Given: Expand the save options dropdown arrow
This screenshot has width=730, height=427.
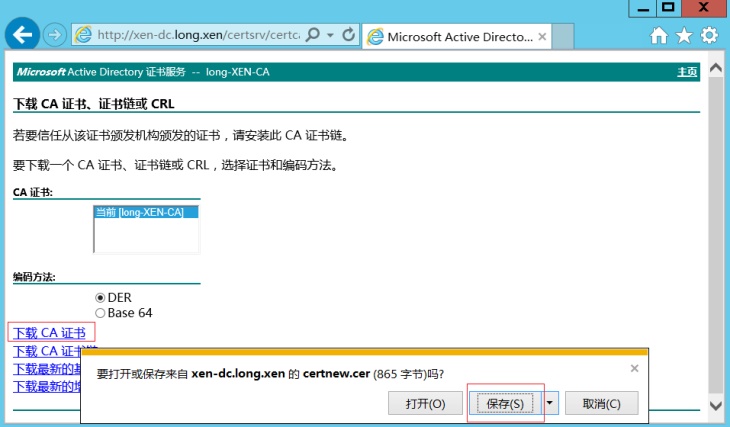Looking at the screenshot, I should 550,403.
